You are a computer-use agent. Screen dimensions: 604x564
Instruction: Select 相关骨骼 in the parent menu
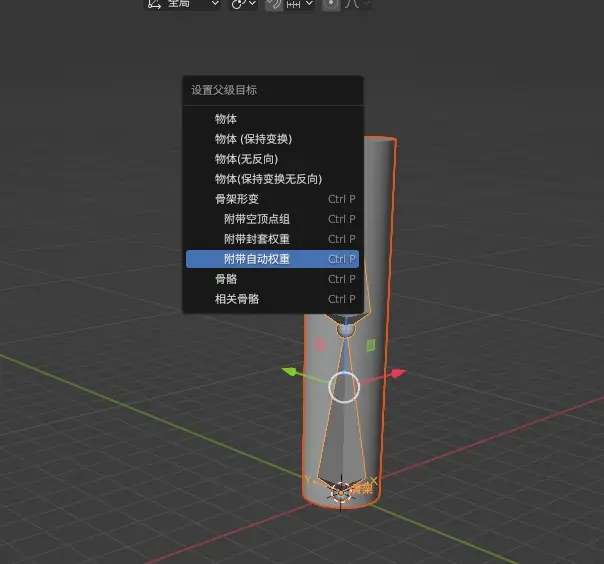pos(272,299)
